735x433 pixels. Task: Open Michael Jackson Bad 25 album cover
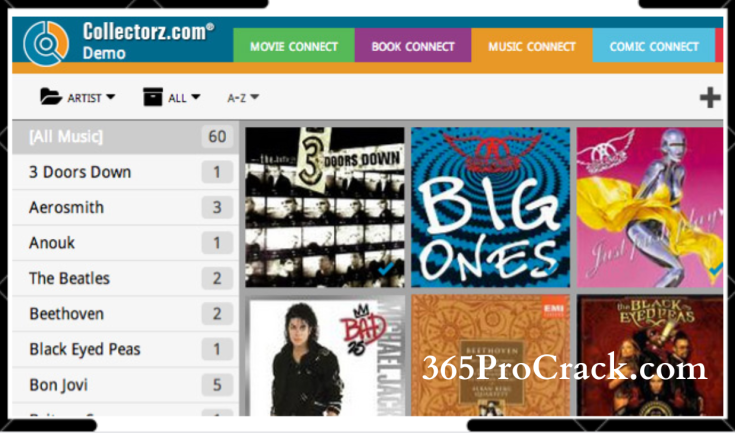click(x=325, y=355)
